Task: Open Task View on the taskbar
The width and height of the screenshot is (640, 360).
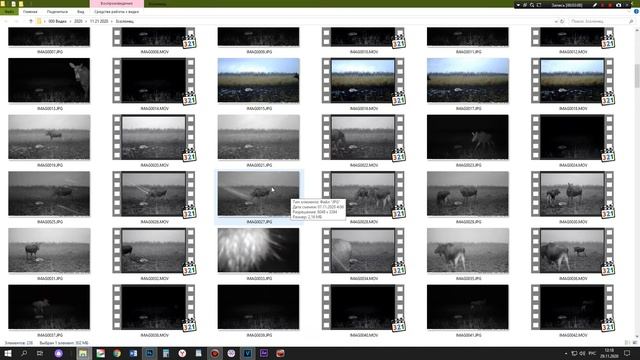Action: (x=40, y=353)
